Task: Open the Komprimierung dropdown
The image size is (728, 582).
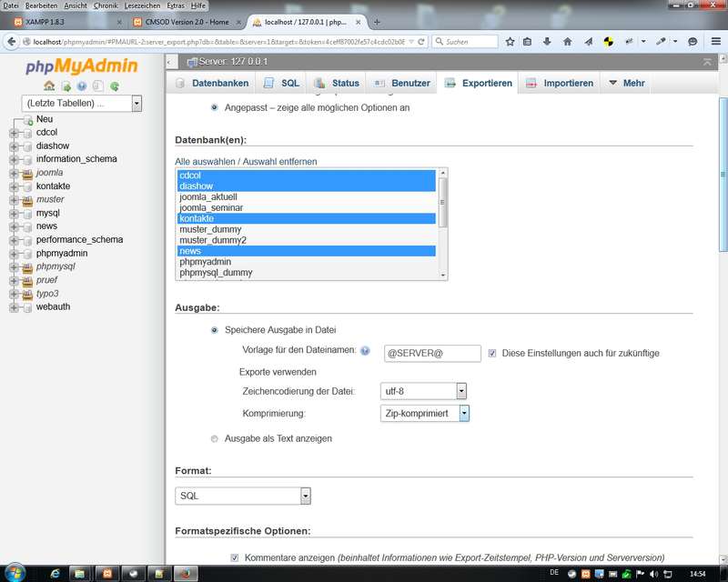Action: (x=425, y=413)
